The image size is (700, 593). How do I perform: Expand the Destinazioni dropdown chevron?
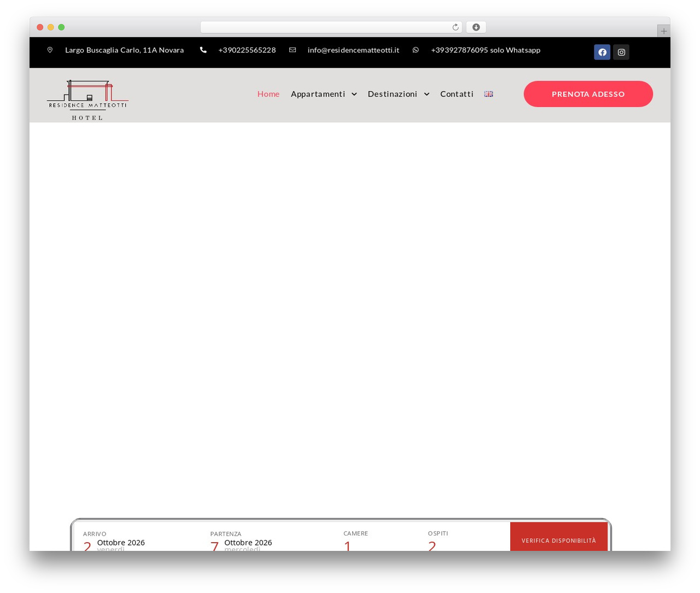tap(427, 94)
